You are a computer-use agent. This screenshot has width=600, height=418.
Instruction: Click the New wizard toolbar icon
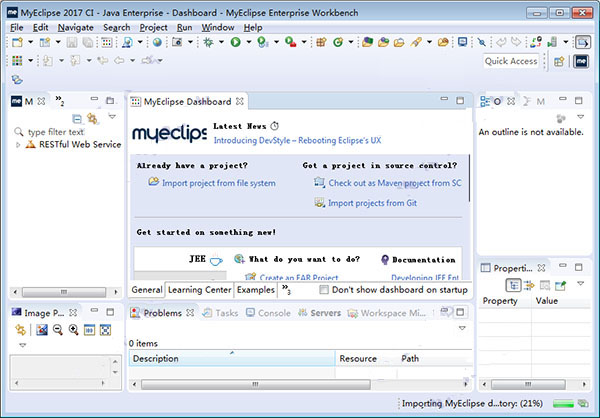[17, 42]
